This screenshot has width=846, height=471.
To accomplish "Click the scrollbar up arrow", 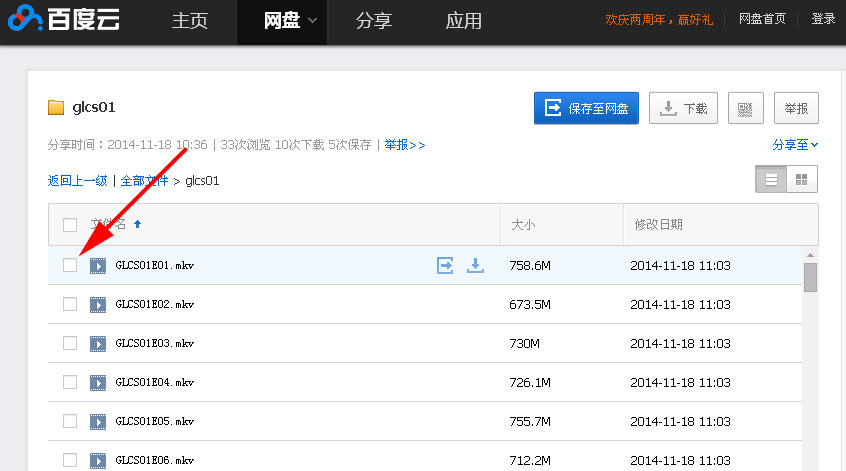I will pyautogui.click(x=810, y=255).
